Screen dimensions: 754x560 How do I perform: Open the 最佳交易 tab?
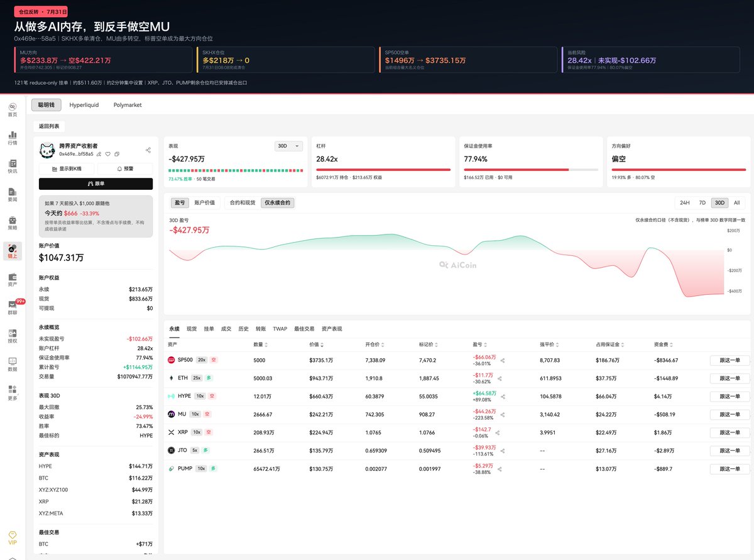point(304,329)
